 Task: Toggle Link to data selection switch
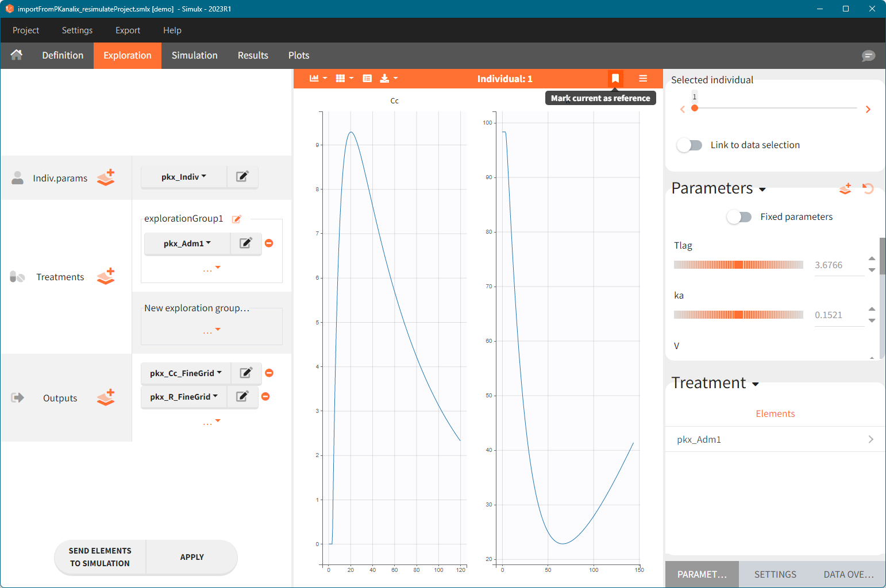click(x=689, y=145)
